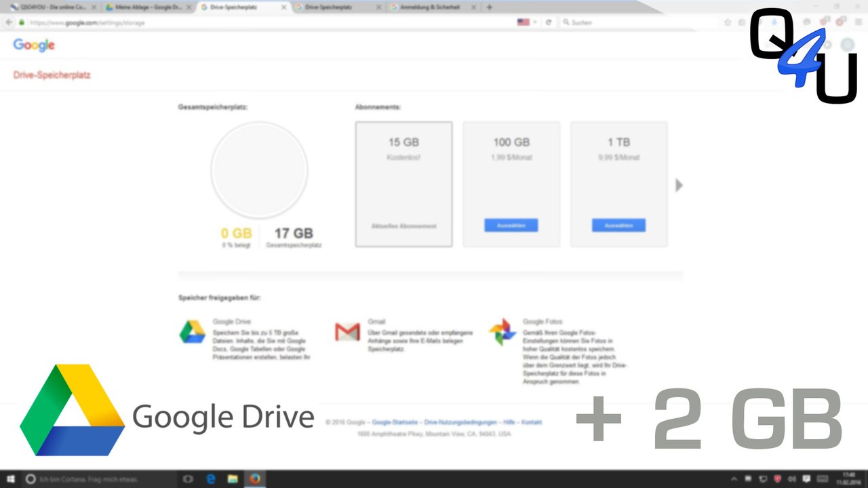Click the browser back arrow button
The width and height of the screenshot is (868, 488).
9,22
